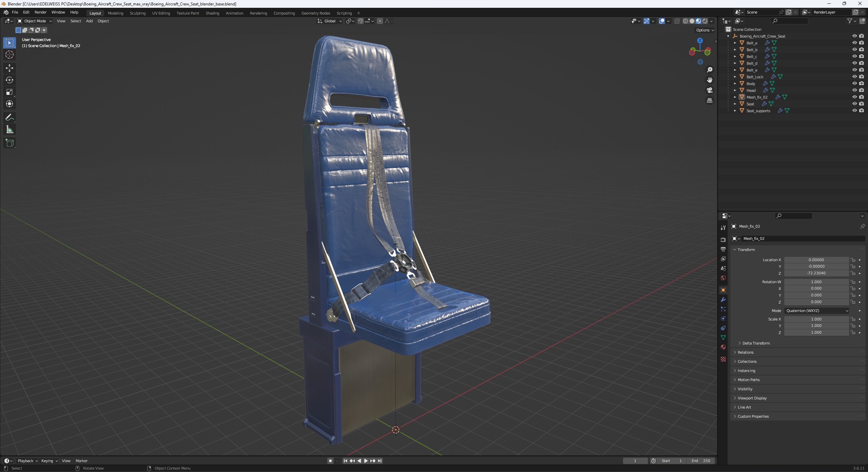The height and width of the screenshot is (472, 868).
Task: Open the File menu
Action: tap(15, 12)
